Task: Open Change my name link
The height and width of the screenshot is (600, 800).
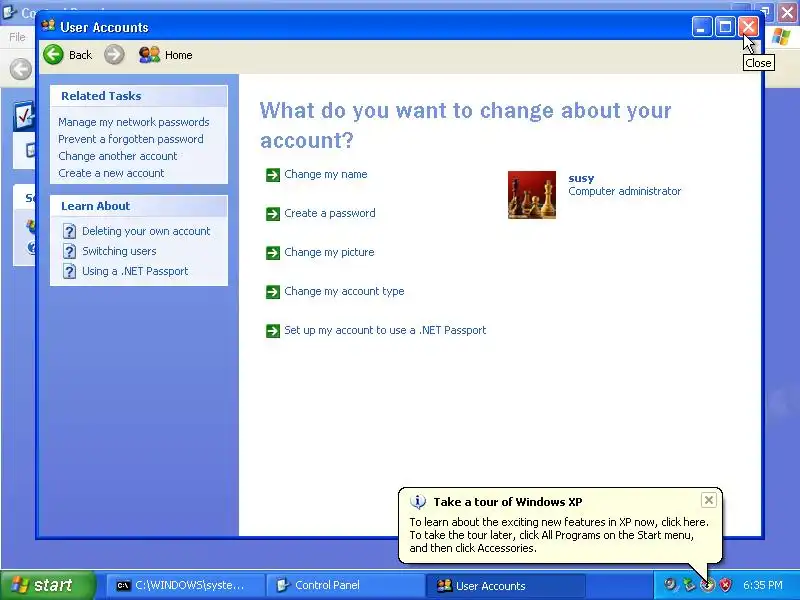Action: [326, 174]
